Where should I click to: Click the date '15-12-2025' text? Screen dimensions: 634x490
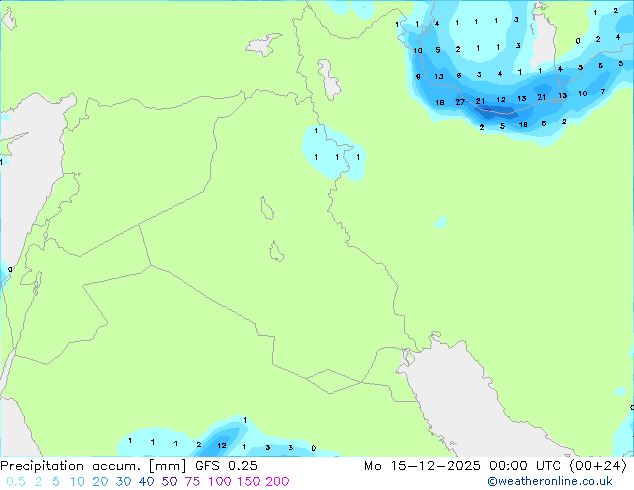[x=435, y=466]
